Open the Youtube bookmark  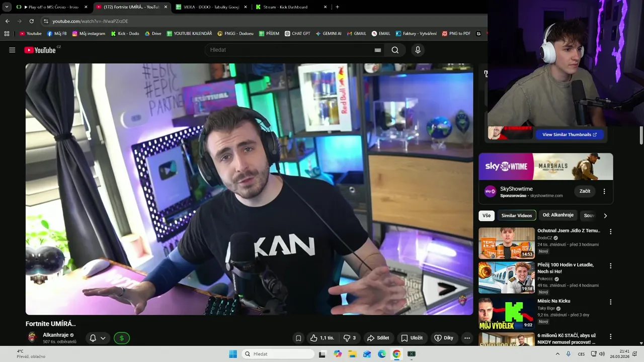click(31, 34)
